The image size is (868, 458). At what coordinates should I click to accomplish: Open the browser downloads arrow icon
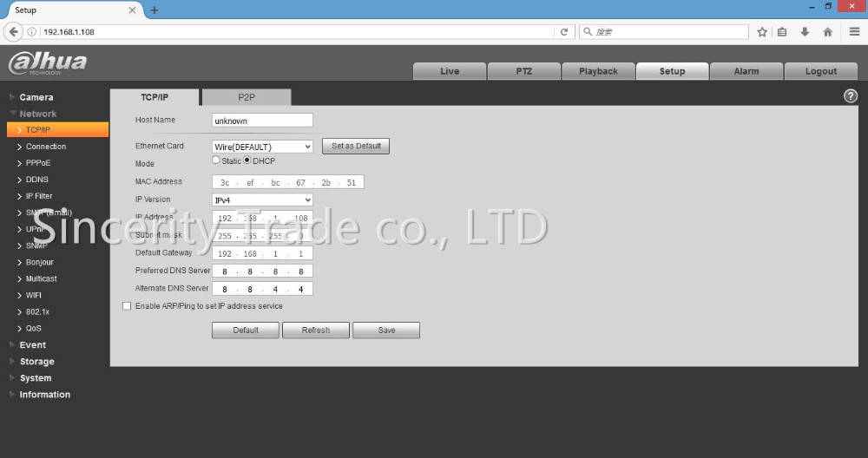(805, 32)
